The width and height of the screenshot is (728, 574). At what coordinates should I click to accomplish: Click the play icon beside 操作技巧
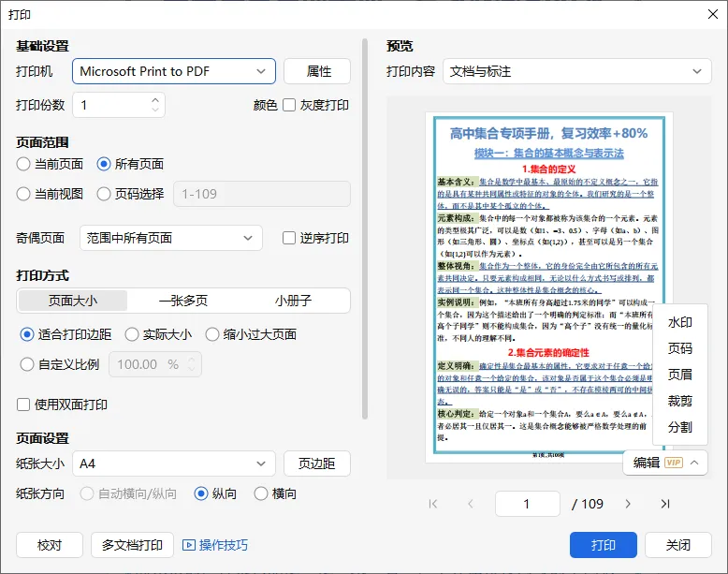pyautogui.click(x=188, y=545)
